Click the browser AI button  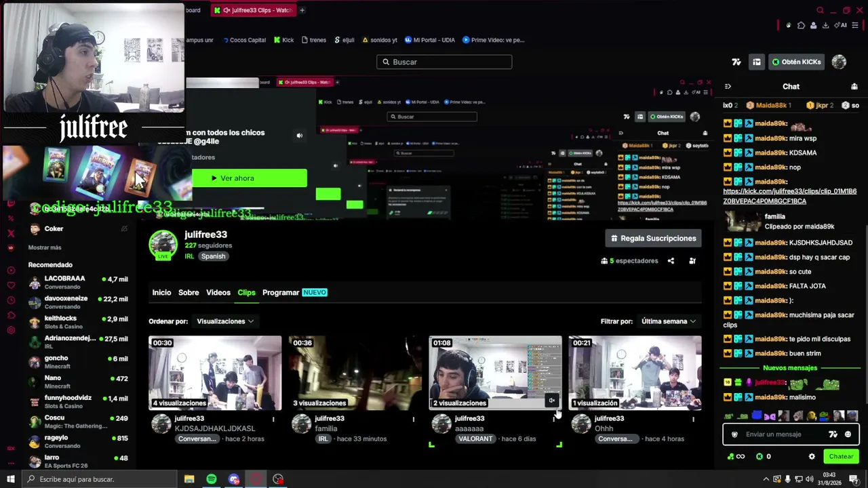(x=841, y=26)
